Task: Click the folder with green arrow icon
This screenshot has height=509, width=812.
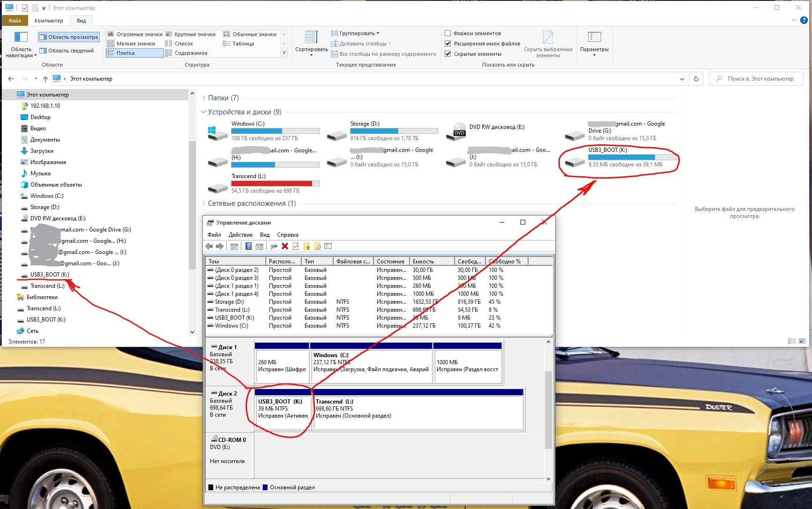Action: (307, 247)
